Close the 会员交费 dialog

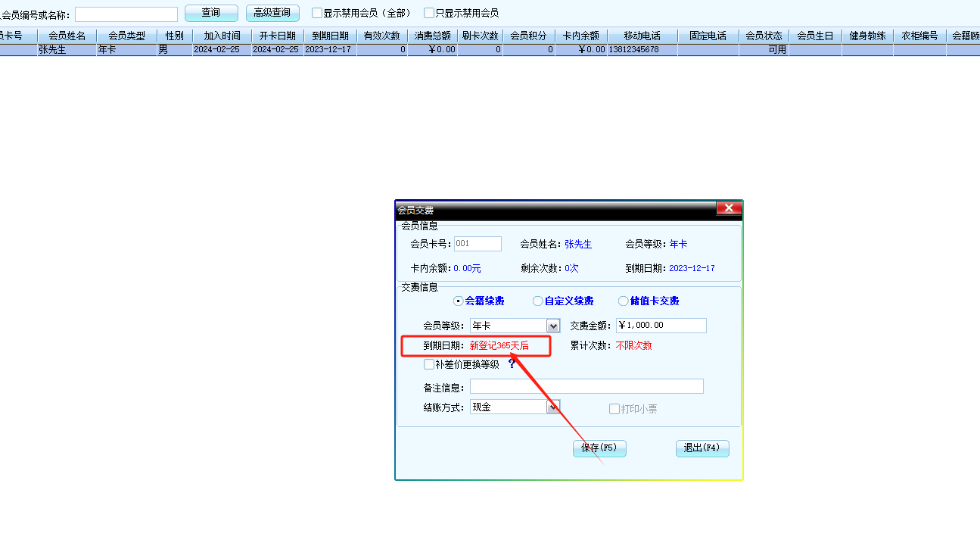tap(728, 208)
